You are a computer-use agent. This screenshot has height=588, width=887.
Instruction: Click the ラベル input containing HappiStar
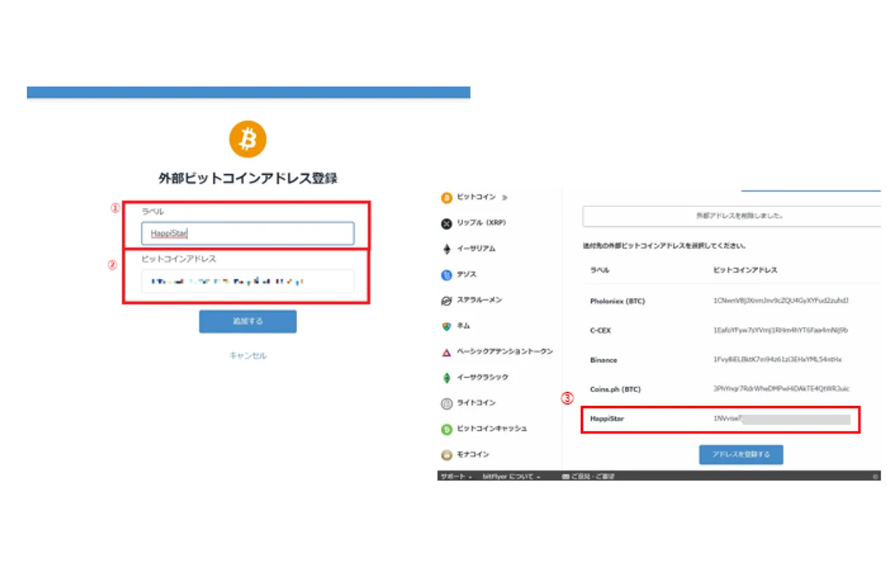(248, 233)
